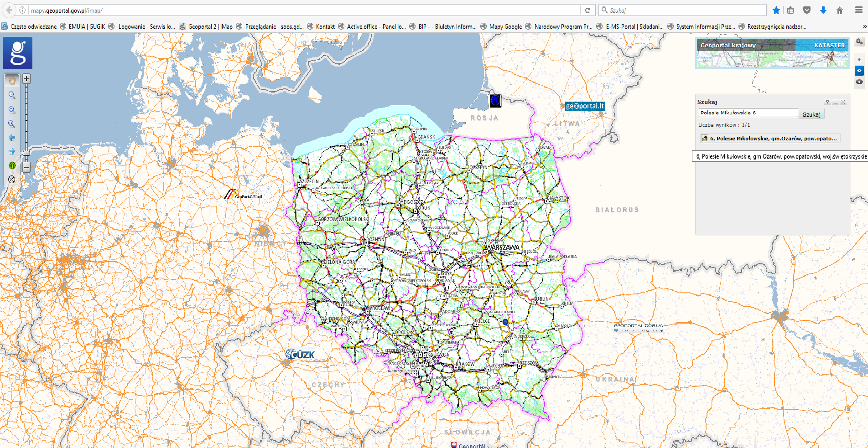Open the Active.office – Panel lo... bookmark

(372, 26)
